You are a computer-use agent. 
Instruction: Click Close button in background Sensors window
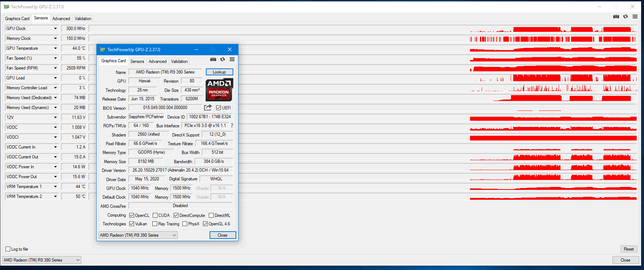point(626,260)
